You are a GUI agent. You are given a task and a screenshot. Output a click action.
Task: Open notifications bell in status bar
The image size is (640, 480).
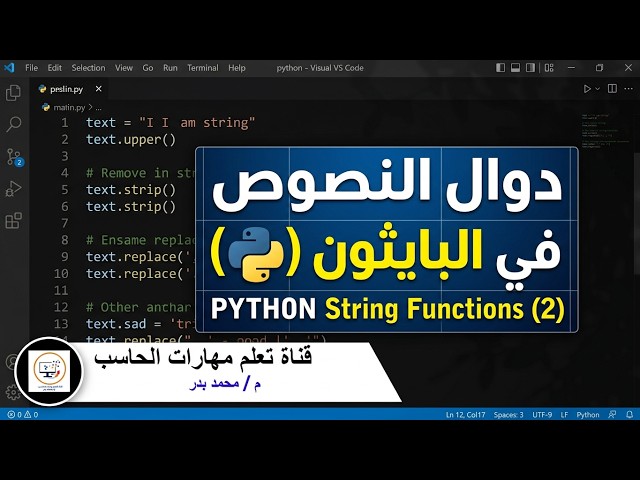(629, 414)
